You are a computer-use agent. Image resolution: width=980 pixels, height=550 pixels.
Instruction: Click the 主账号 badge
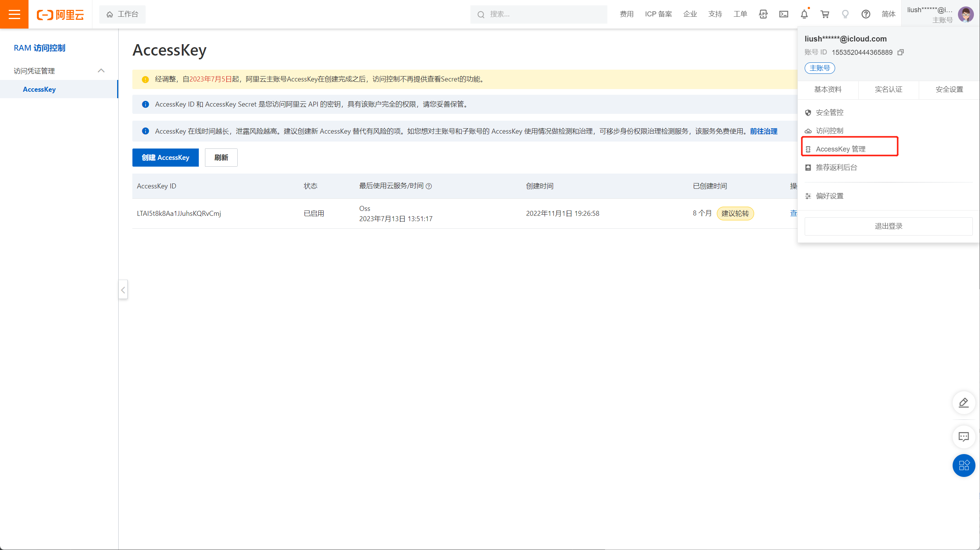820,68
